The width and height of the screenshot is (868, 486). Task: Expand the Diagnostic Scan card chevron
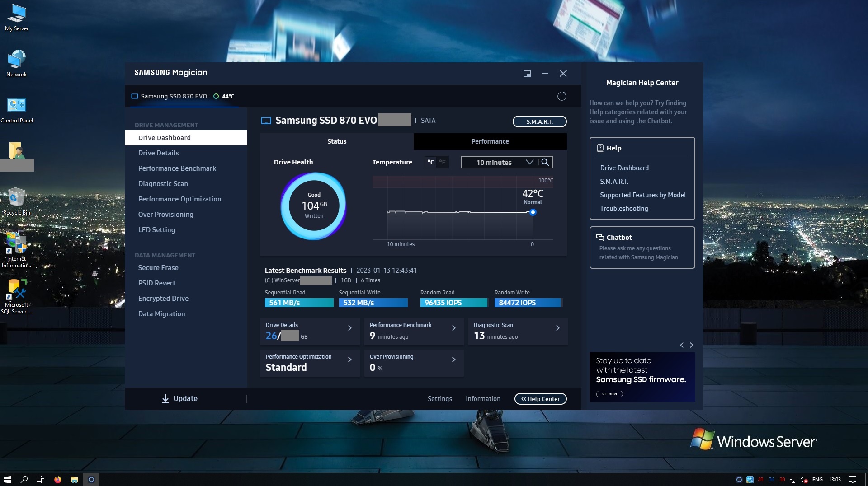558,328
